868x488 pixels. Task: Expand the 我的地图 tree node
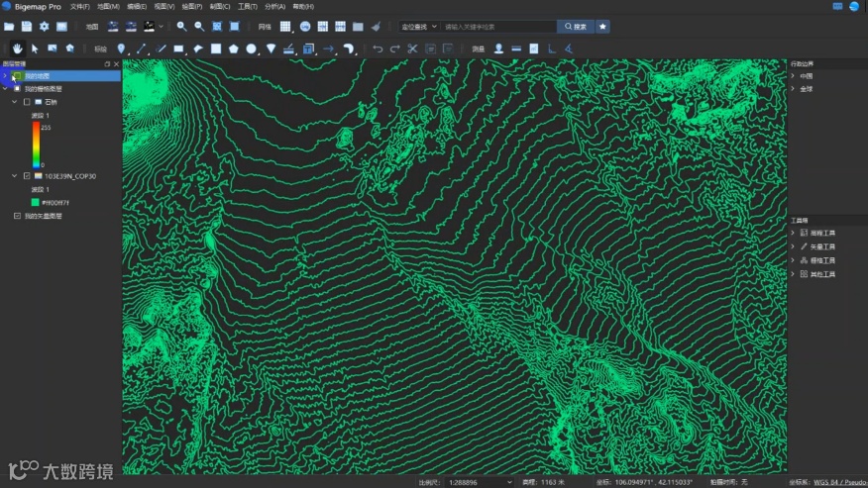[5, 75]
